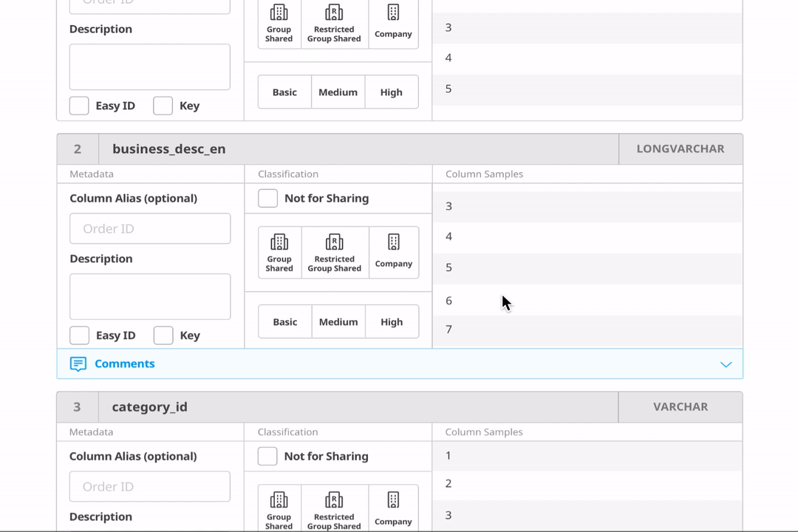Focus Description box for business_desc_en

coord(150,297)
